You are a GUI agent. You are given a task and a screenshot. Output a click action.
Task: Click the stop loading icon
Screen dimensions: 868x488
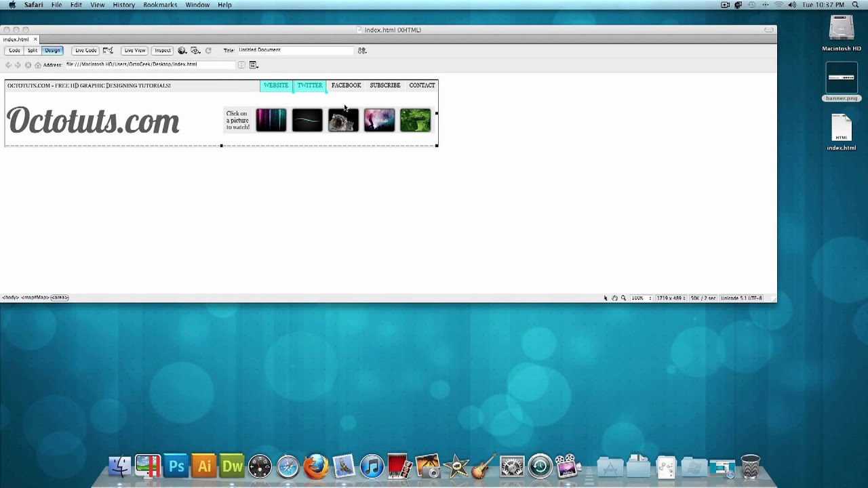tap(28, 65)
